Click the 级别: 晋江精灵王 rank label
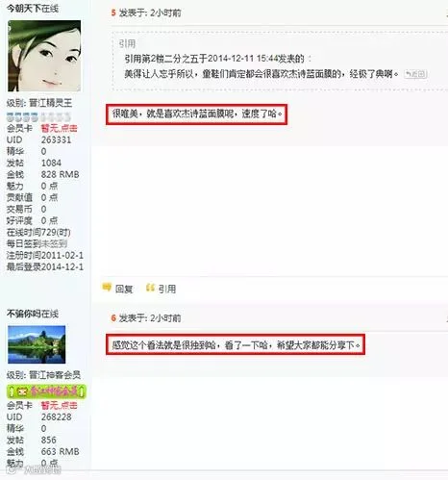 click(39, 103)
